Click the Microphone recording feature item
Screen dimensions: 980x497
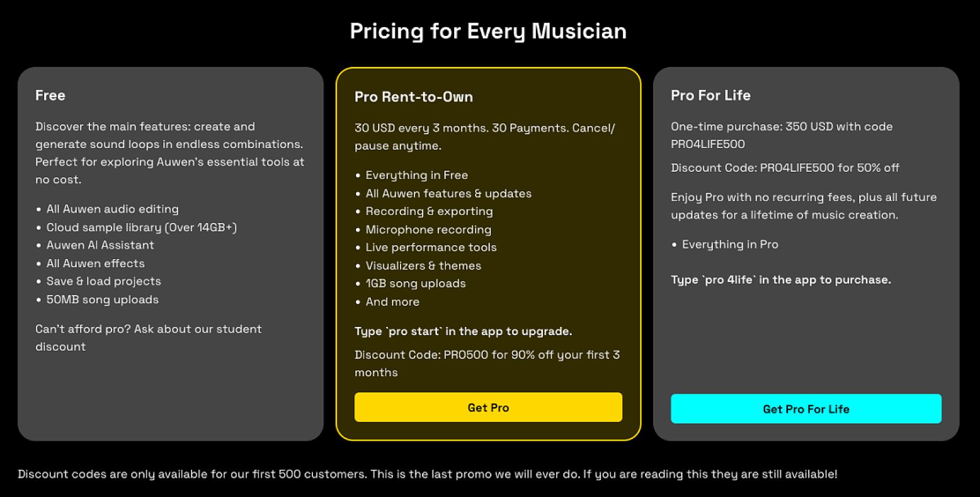pos(428,230)
